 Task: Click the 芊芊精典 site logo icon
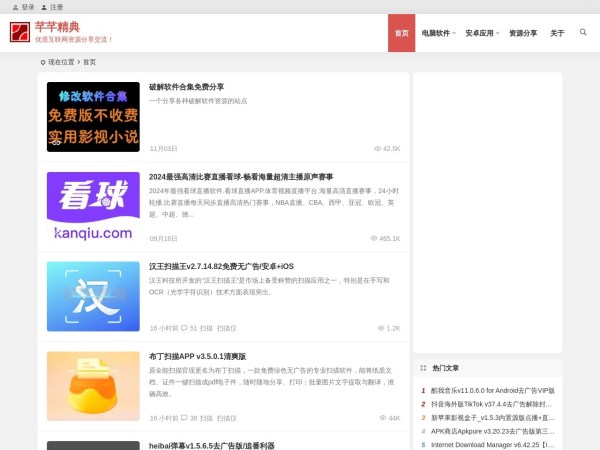(x=20, y=33)
